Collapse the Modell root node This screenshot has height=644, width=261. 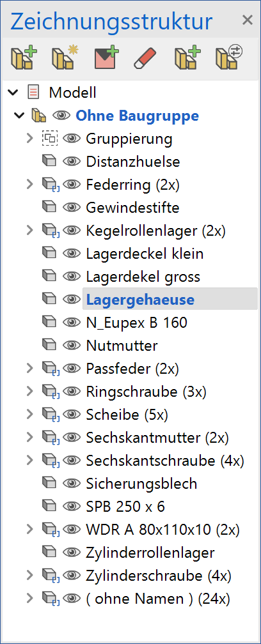(x=13, y=93)
